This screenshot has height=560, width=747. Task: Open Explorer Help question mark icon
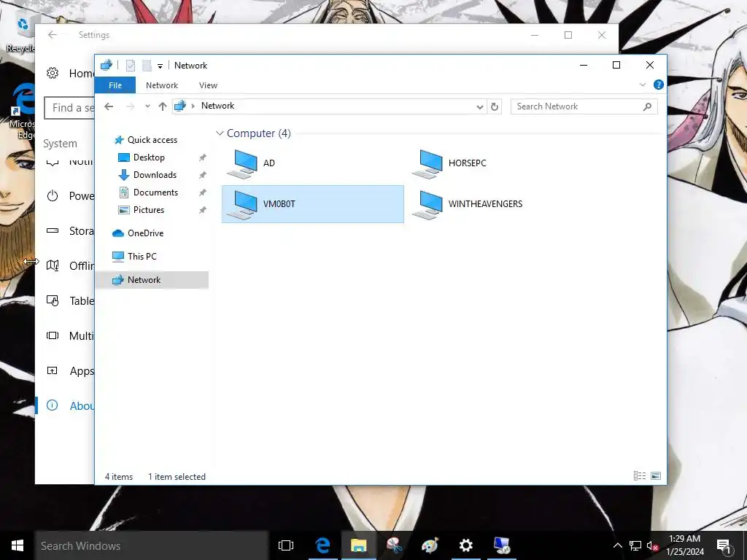659,85
